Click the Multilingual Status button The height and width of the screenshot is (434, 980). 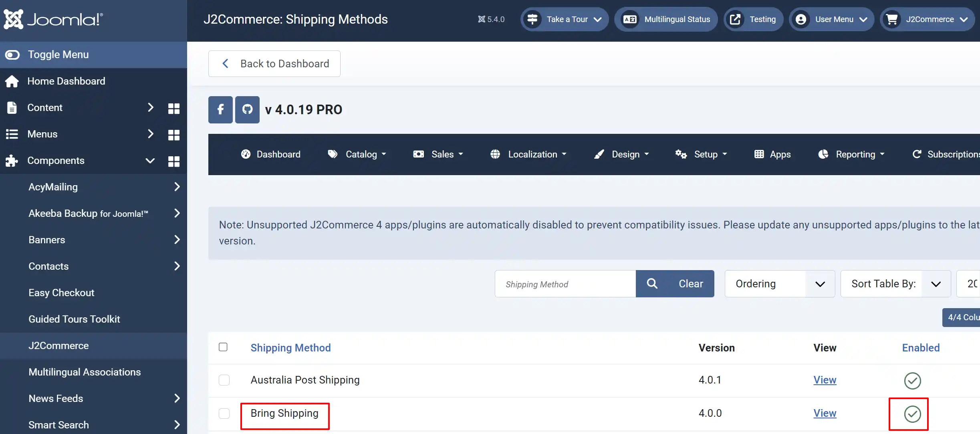666,19
